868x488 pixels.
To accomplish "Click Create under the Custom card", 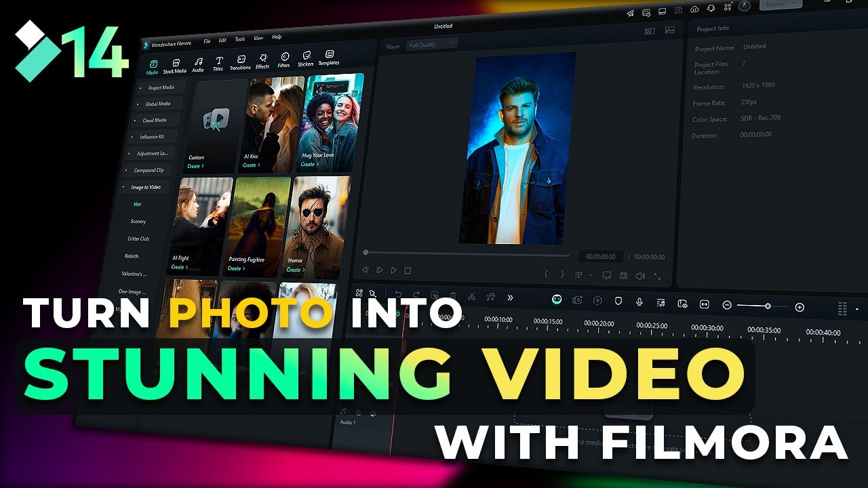I will point(195,166).
